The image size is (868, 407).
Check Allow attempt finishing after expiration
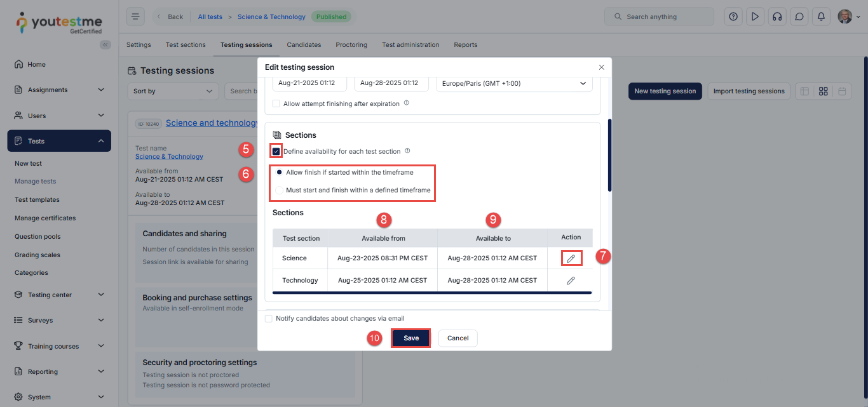(276, 103)
